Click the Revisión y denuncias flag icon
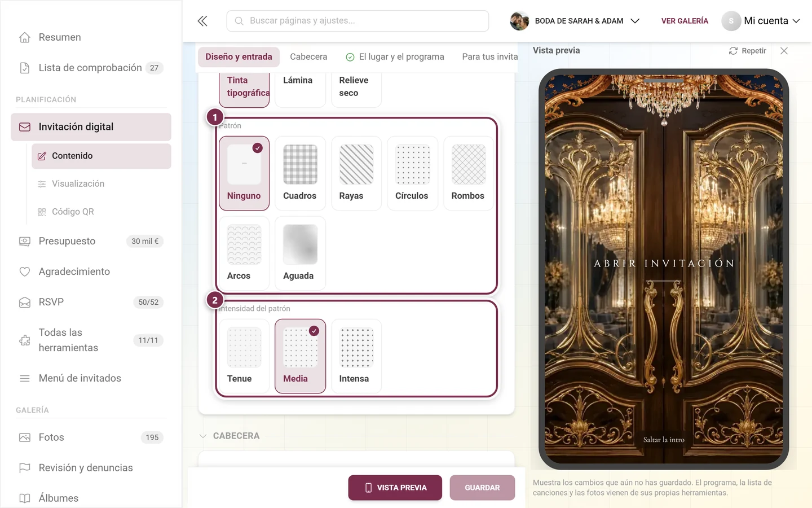The image size is (812, 508). pos(25,468)
